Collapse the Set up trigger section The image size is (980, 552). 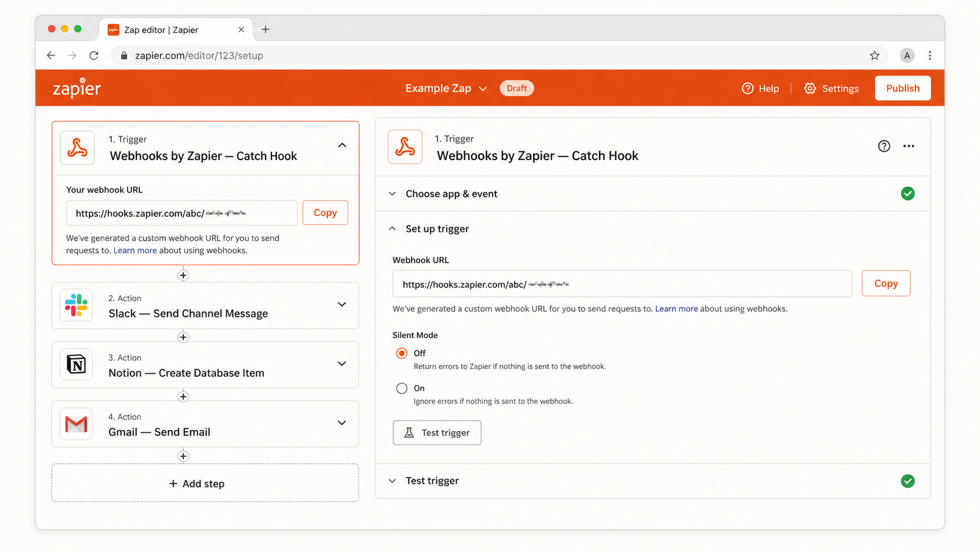point(393,229)
